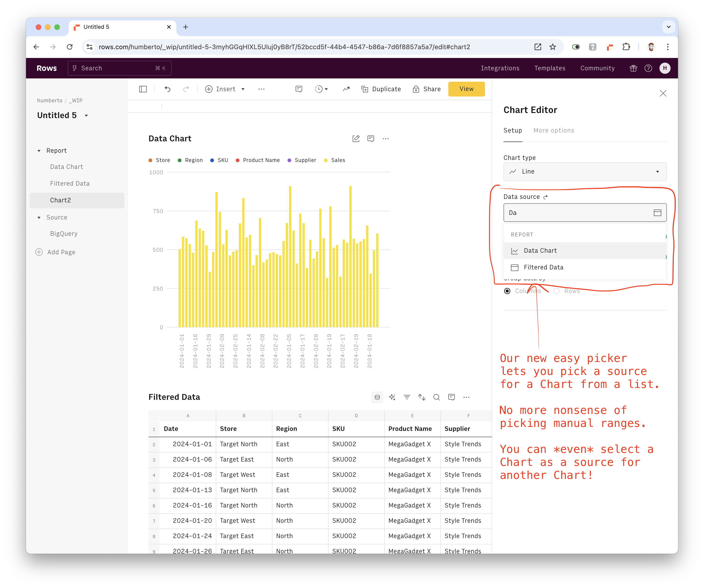Click the browser reload button

click(x=69, y=47)
